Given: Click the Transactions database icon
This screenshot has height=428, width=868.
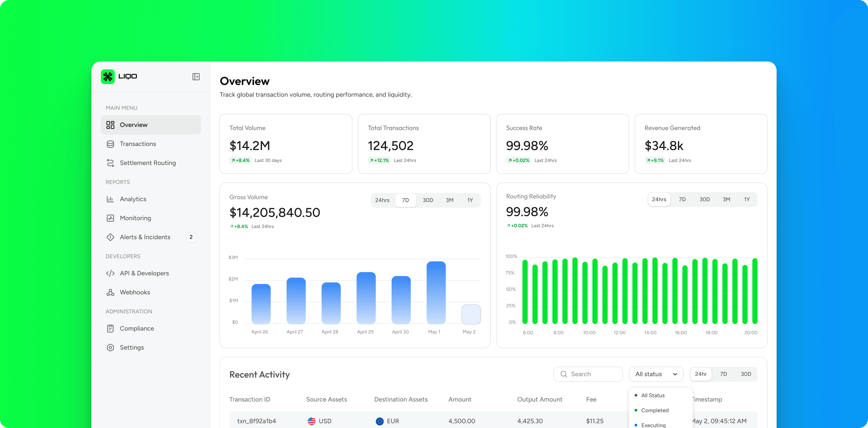Looking at the screenshot, I should point(110,144).
